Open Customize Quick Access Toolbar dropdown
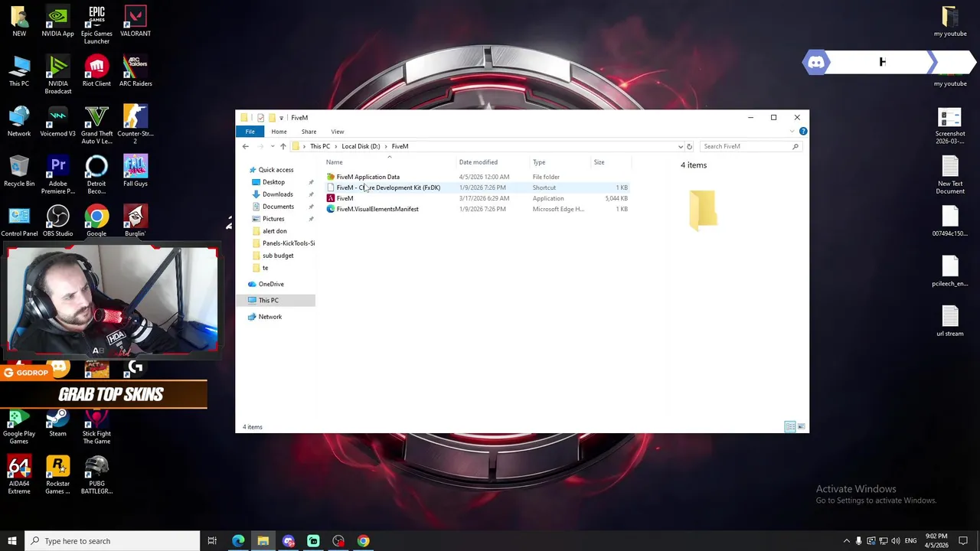The width and height of the screenshot is (980, 551). pyautogui.click(x=281, y=118)
